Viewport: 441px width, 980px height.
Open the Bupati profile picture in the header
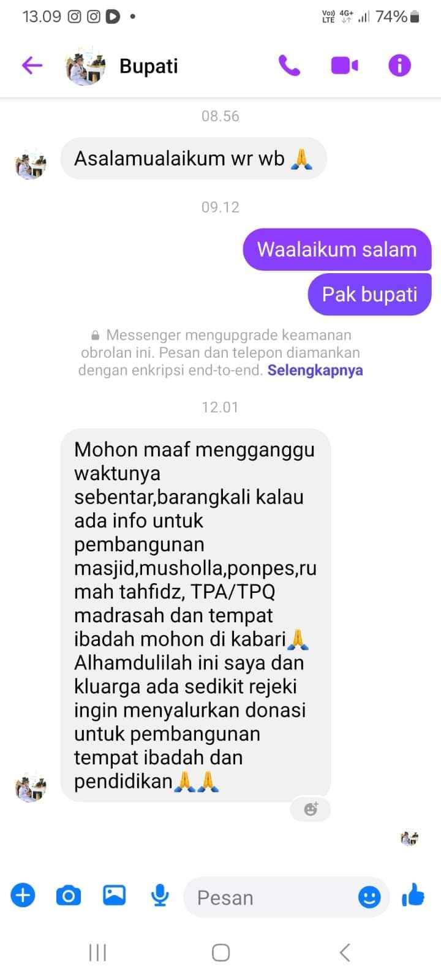pyautogui.click(x=85, y=66)
